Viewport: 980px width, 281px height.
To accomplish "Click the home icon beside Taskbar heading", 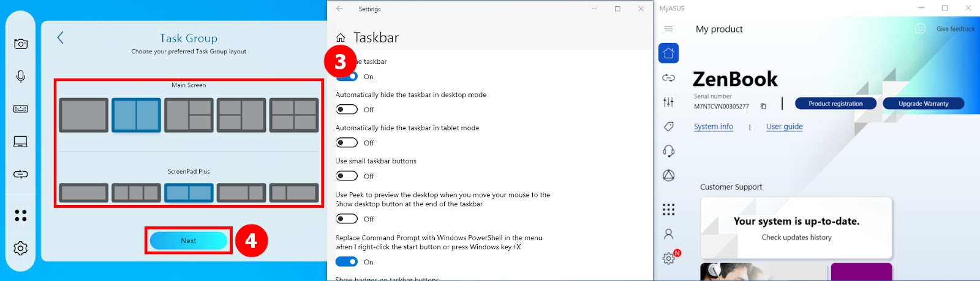I will coord(341,37).
